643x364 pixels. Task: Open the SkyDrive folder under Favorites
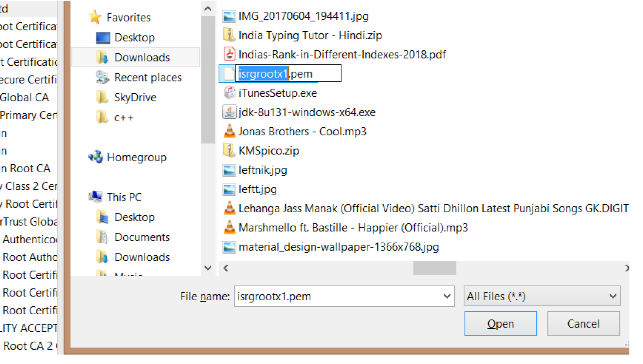point(135,97)
